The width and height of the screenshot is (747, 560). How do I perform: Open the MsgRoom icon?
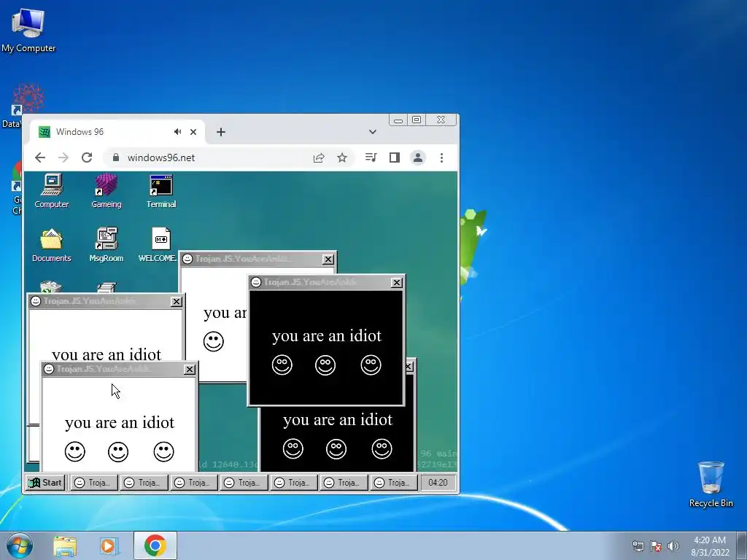(x=107, y=245)
